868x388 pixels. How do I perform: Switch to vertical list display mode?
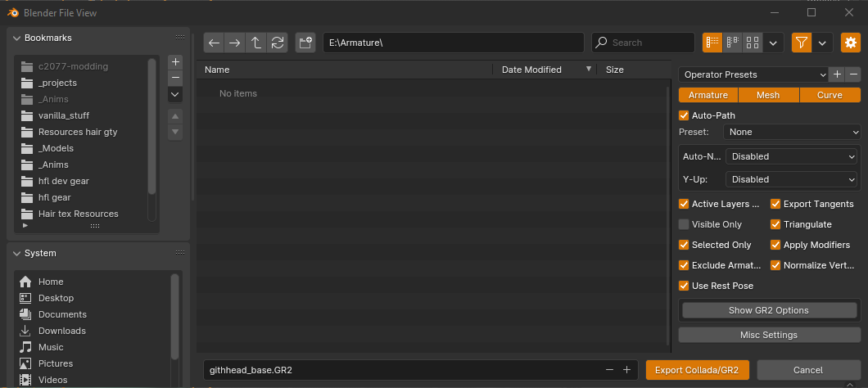click(712, 43)
